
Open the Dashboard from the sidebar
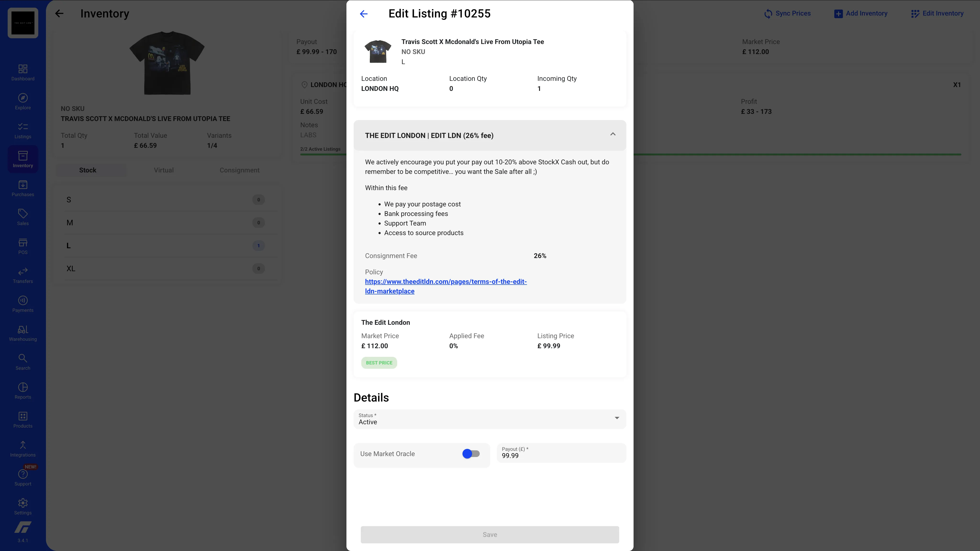coord(22,72)
